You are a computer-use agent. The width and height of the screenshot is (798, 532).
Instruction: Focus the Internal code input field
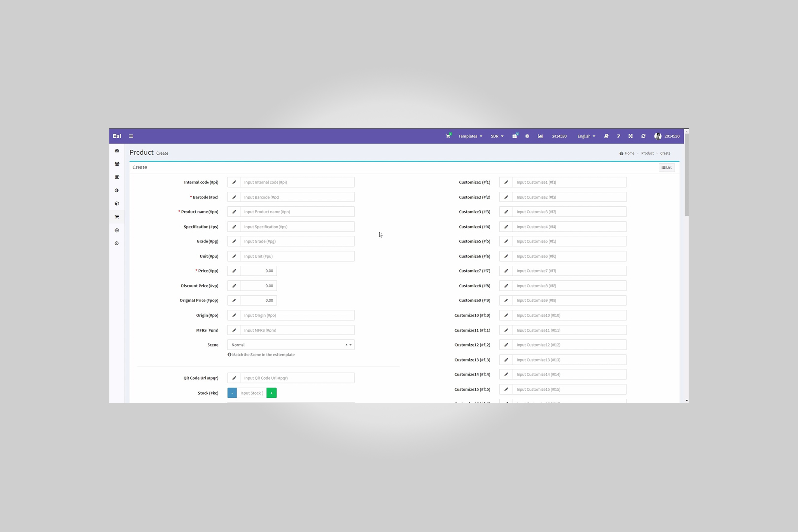tap(297, 182)
